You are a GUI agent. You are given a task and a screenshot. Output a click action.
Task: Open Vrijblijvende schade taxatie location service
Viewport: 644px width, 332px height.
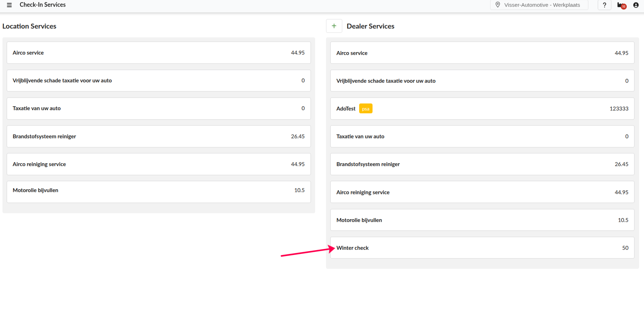point(158,81)
